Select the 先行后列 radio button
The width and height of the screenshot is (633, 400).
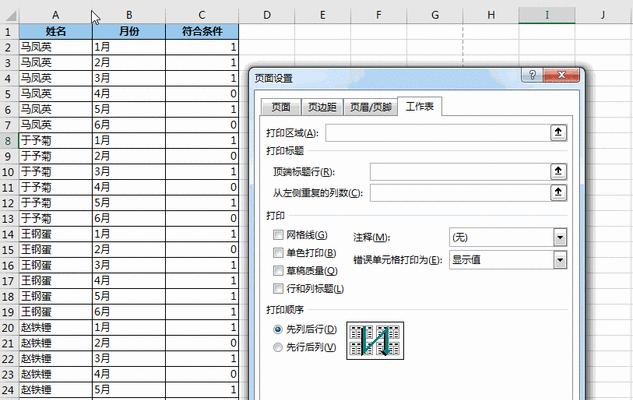[278, 347]
